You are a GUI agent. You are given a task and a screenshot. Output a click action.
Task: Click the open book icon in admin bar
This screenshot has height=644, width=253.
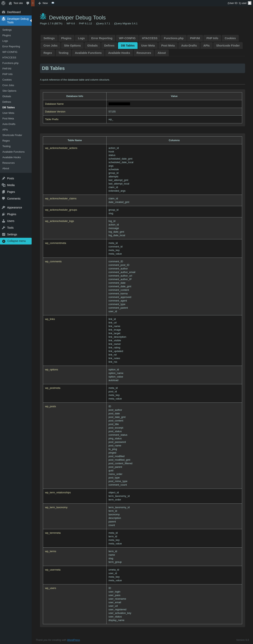pos(53,3)
